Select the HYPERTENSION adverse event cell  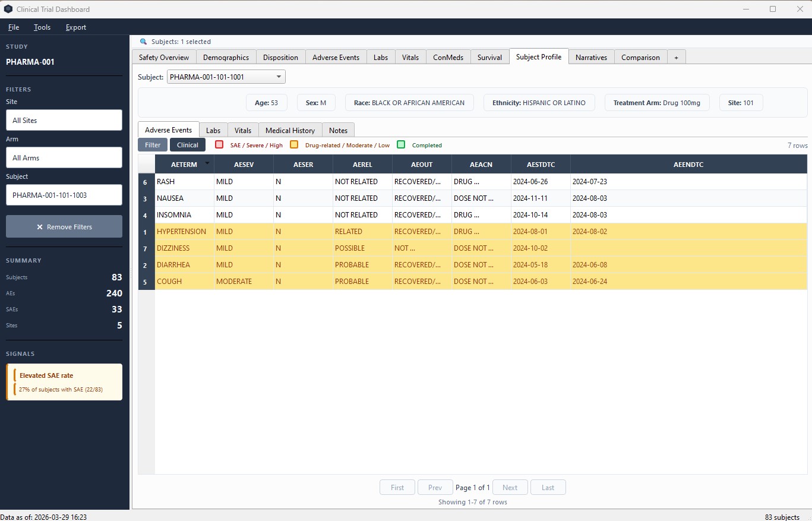[x=185, y=232]
